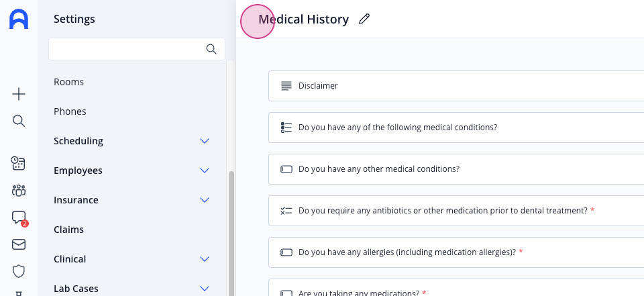Click text field icon for allergies question
644x296 pixels.
[286, 252]
